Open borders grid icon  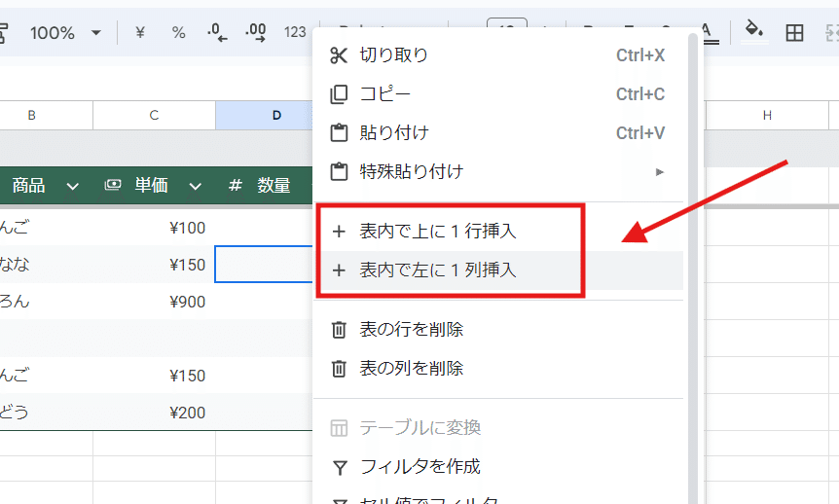point(794,33)
